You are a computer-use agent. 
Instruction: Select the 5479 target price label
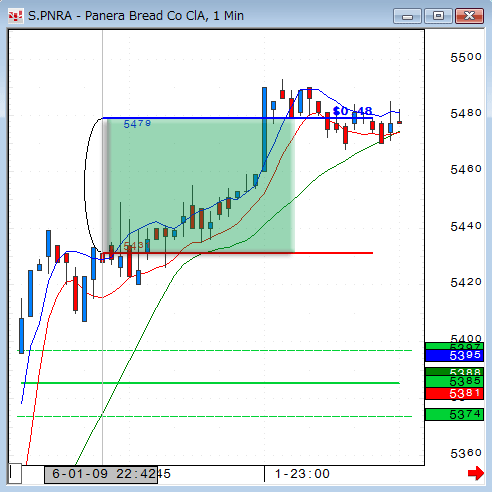tap(137, 124)
